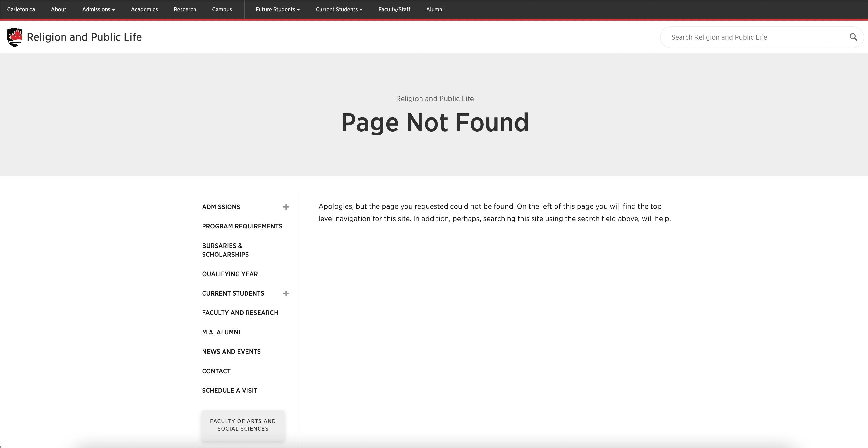The width and height of the screenshot is (868, 448).
Task: Open the Academics top menu item
Action: [144, 9]
